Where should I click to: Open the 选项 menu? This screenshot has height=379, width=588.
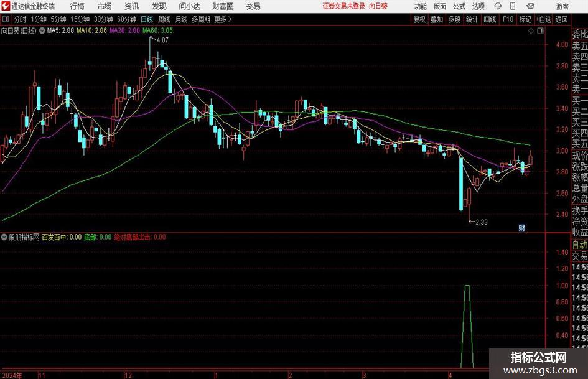(x=478, y=6)
